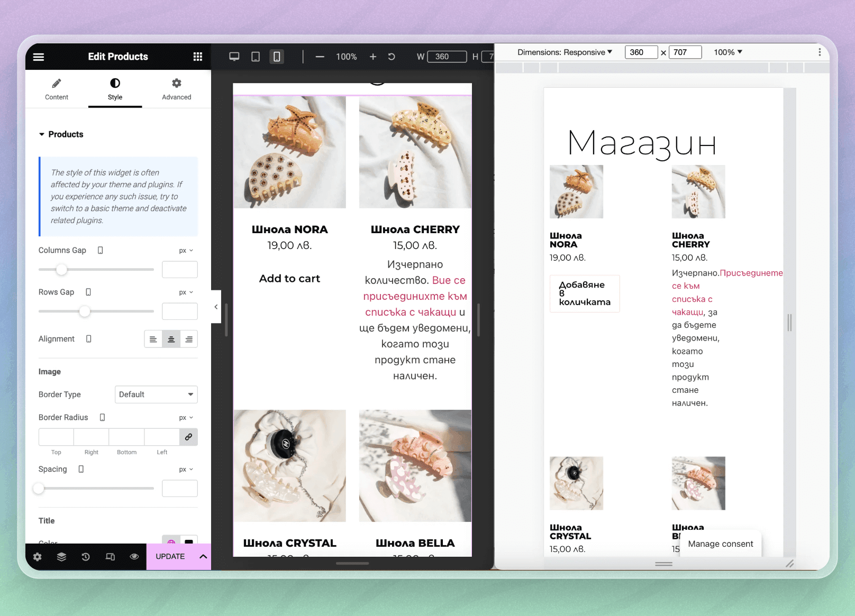Click the UPDATE button
The image size is (855, 616).
click(170, 556)
